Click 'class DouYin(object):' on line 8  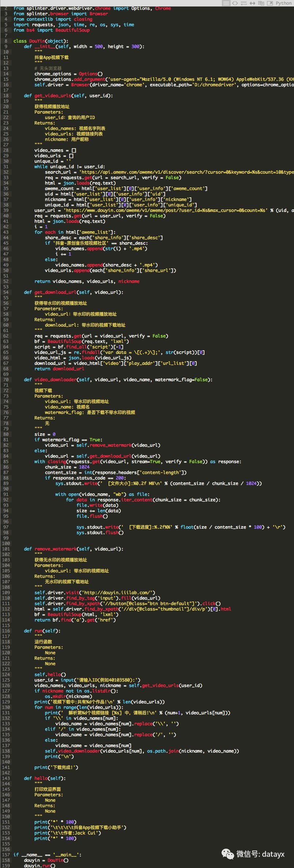pyautogui.click(x=41, y=41)
